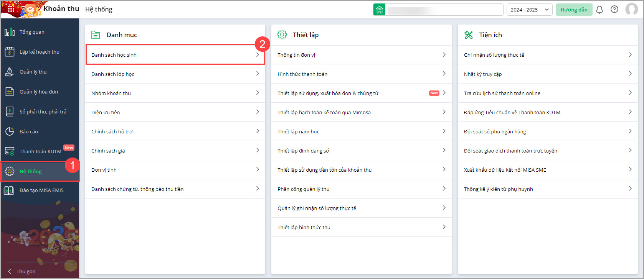Expand the Thông tin đơn vị arrow

click(x=444, y=55)
